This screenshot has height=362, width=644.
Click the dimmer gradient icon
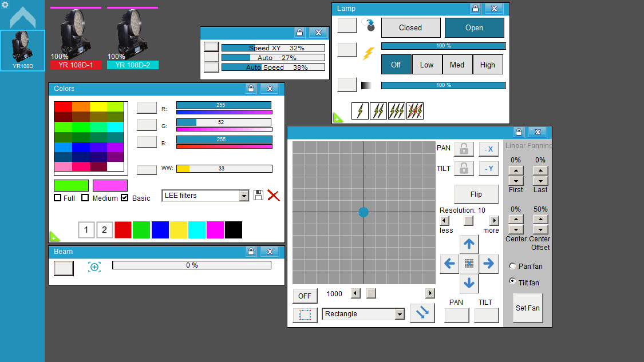(x=366, y=85)
